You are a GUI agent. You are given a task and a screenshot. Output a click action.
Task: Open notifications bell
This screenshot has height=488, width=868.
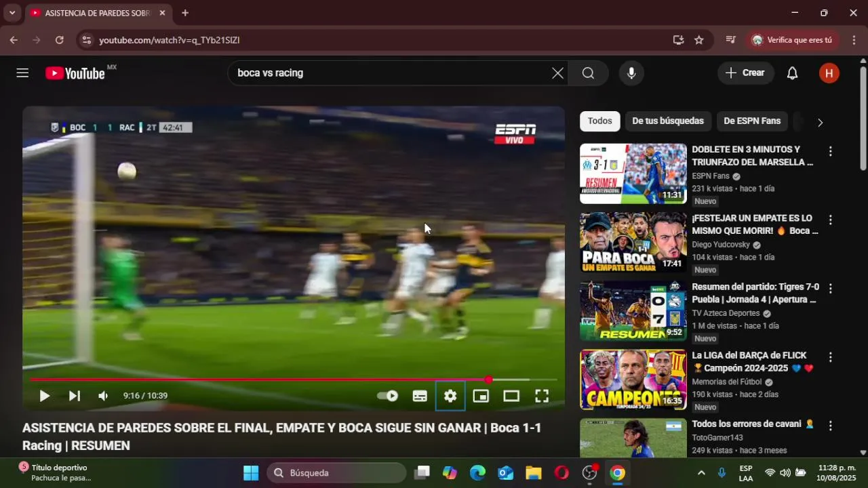(x=792, y=73)
